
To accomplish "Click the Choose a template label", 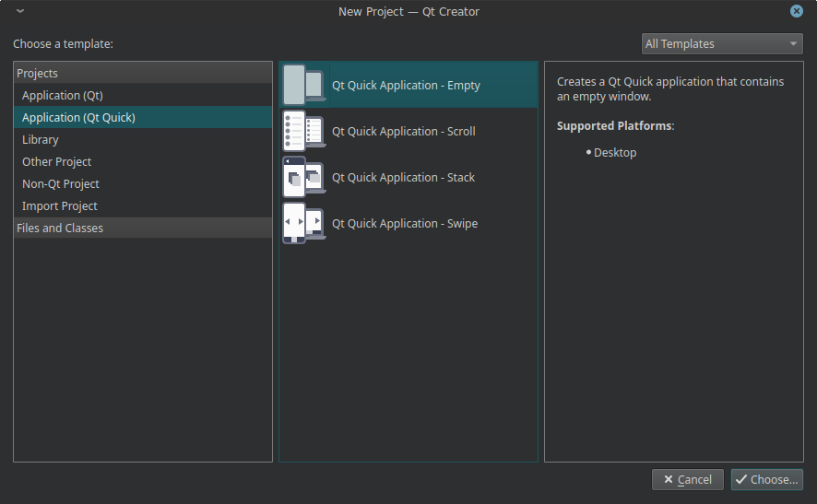I will (x=63, y=43).
